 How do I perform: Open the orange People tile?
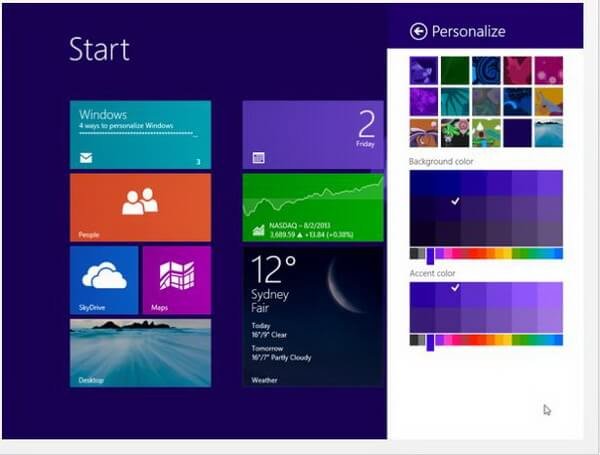(140, 207)
